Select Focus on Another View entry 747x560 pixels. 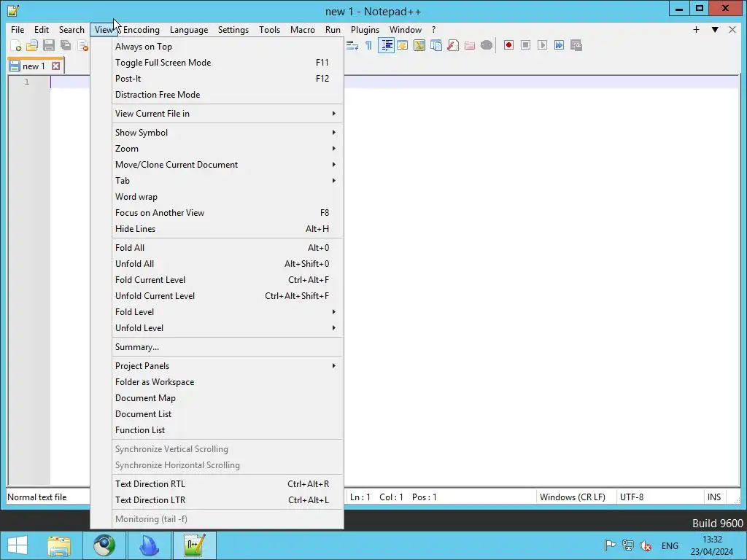pos(228,213)
